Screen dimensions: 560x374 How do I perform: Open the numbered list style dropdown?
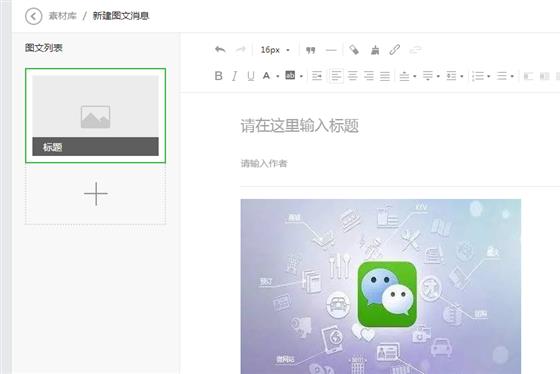[x=489, y=76]
